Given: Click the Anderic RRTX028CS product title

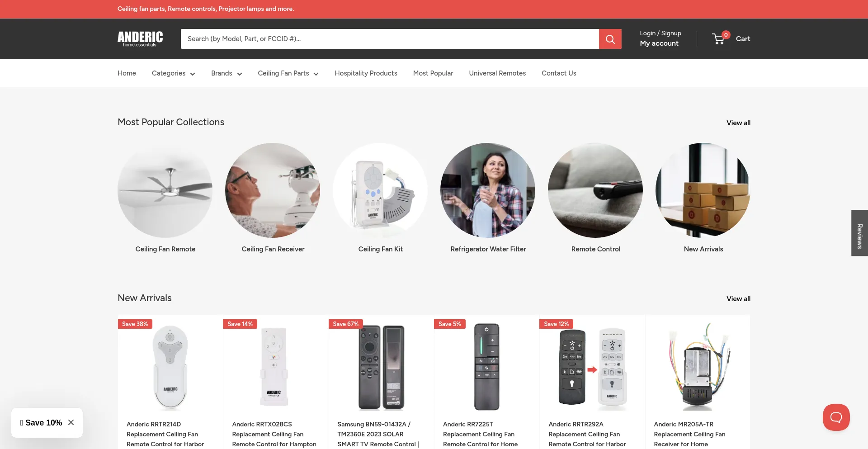Looking at the screenshot, I should pyautogui.click(x=274, y=435).
